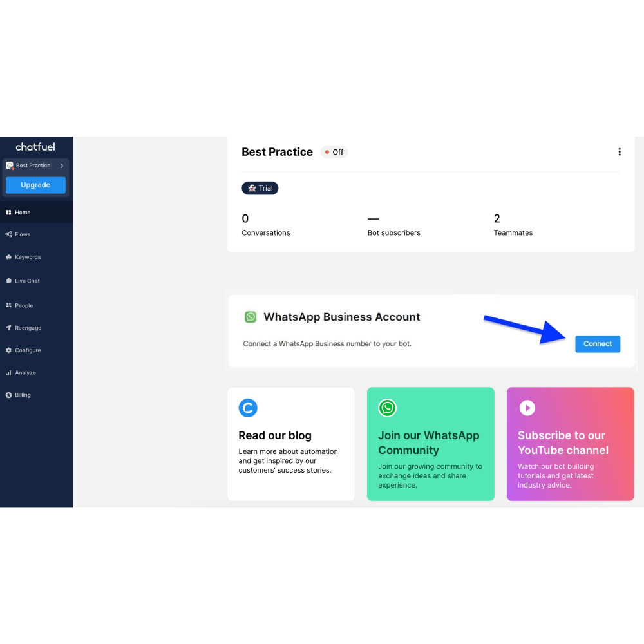Click the People icon in sidebar
Viewport: 644px width, 644px height.
[8, 305]
